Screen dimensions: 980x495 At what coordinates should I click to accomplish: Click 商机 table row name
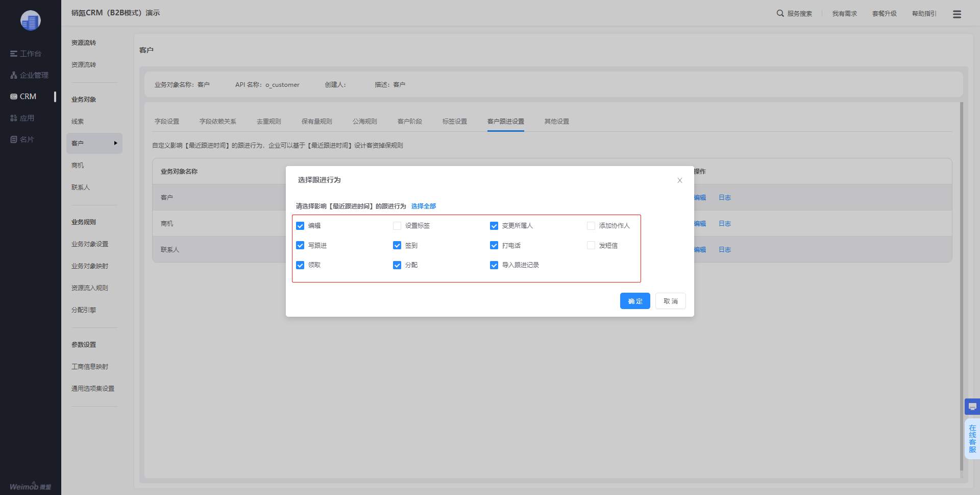[x=167, y=224]
